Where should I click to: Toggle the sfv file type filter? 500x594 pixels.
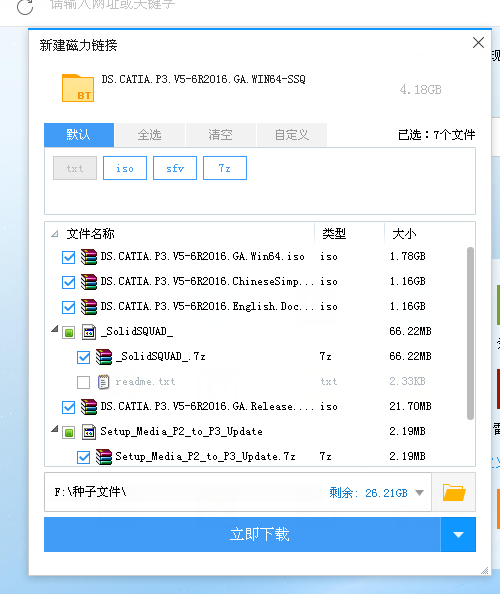click(175, 168)
